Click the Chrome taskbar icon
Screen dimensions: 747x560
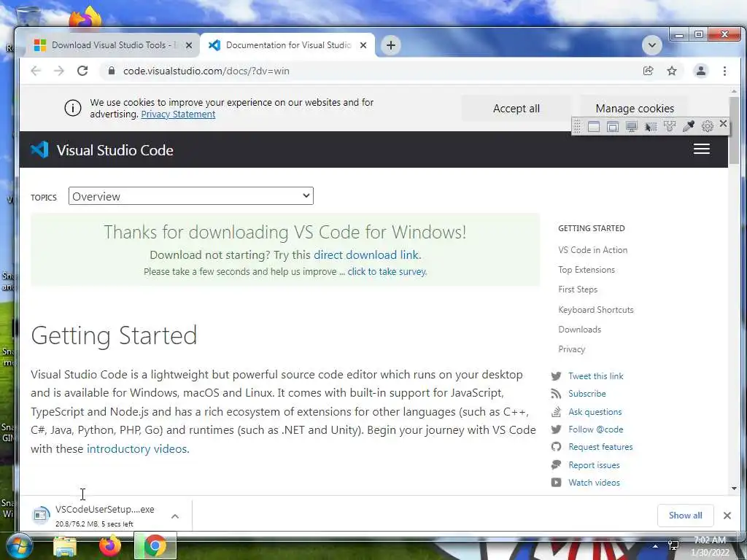tap(155, 546)
